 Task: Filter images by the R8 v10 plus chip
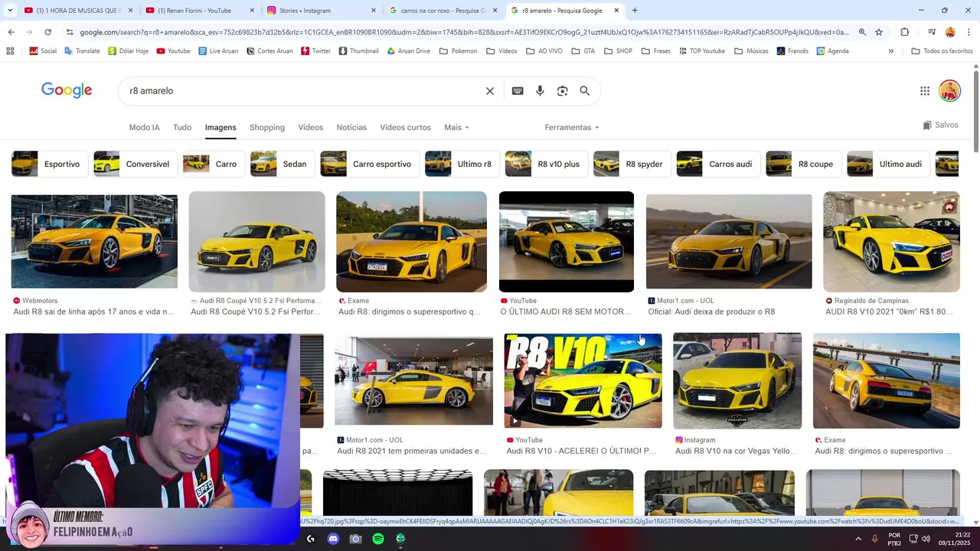pos(547,164)
